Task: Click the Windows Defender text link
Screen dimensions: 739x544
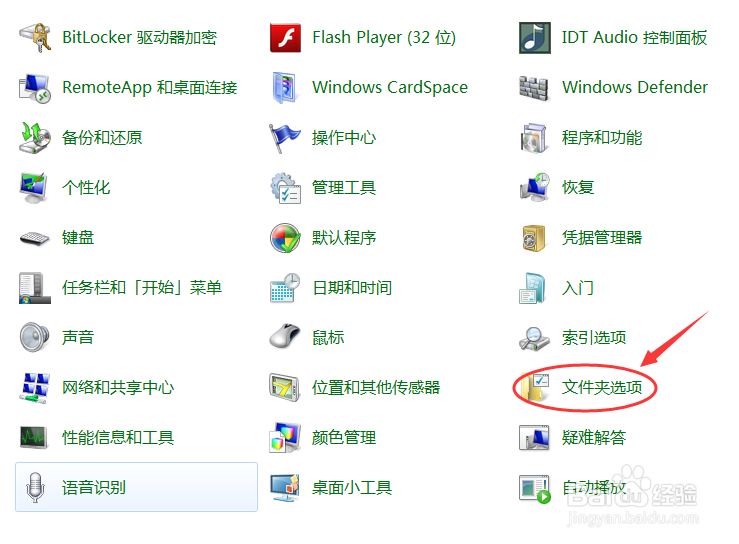Action: (635, 87)
